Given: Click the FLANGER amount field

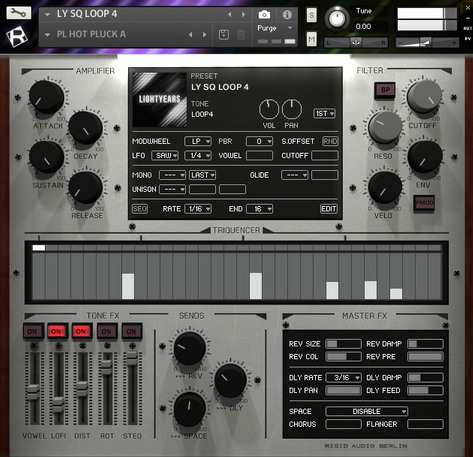Looking at the screenshot, I should 425,424.
